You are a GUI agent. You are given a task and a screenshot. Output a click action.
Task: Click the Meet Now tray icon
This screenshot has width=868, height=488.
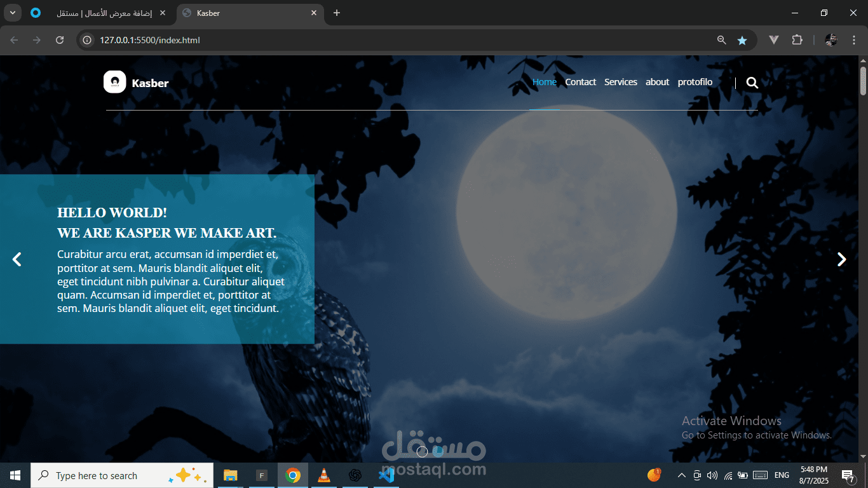(697, 475)
